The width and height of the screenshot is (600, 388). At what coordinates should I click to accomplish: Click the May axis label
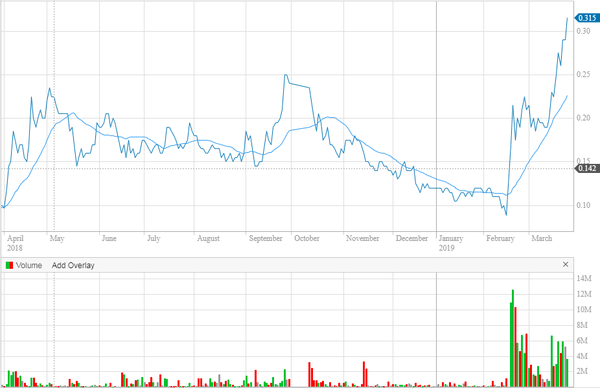point(57,238)
